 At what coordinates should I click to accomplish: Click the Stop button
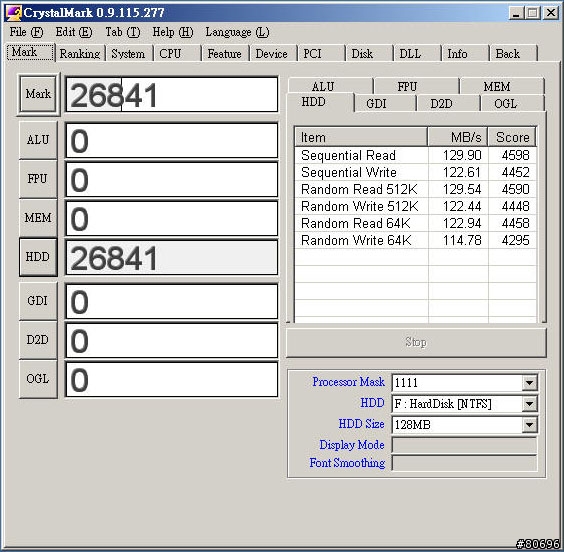point(416,342)
